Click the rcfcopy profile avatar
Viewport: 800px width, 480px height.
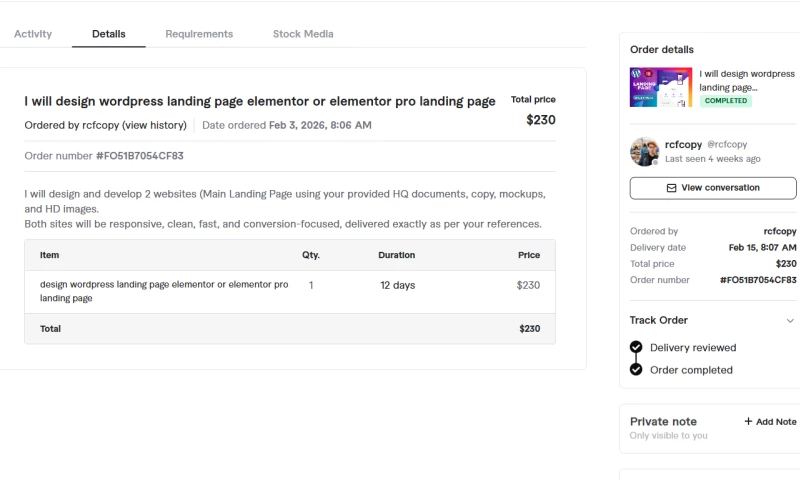[x=644, y=151]
